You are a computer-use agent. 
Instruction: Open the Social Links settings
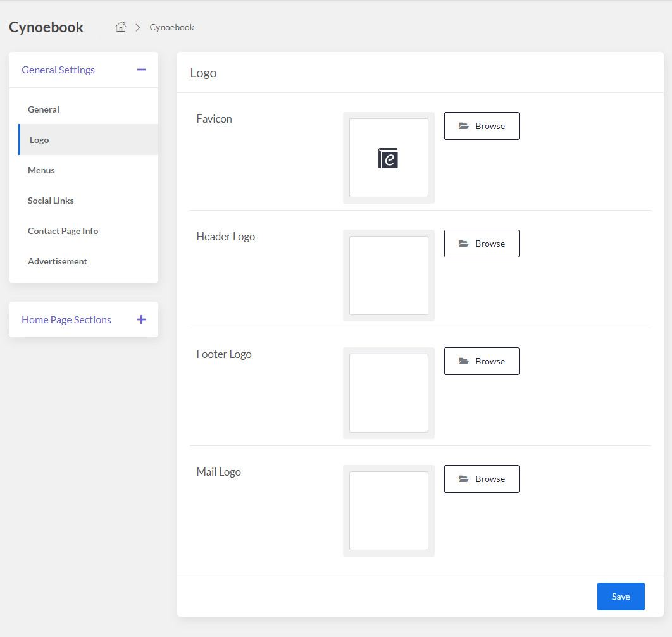51,201
